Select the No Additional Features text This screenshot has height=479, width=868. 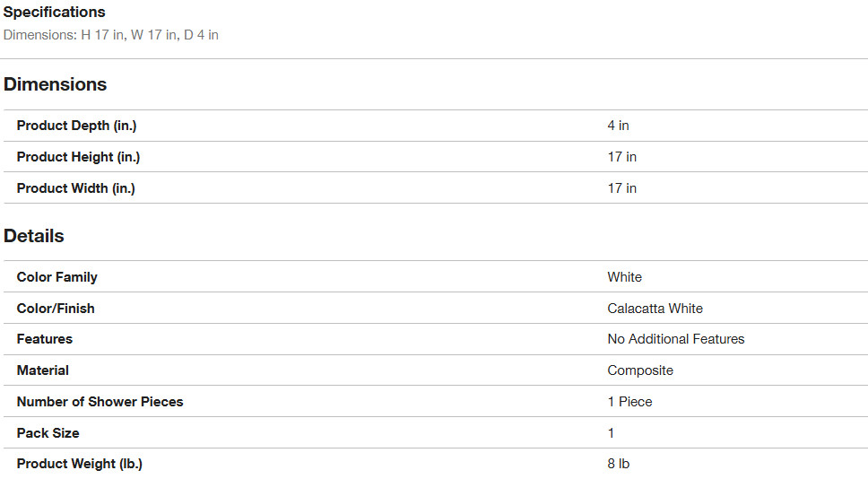(x=675, y=339)
